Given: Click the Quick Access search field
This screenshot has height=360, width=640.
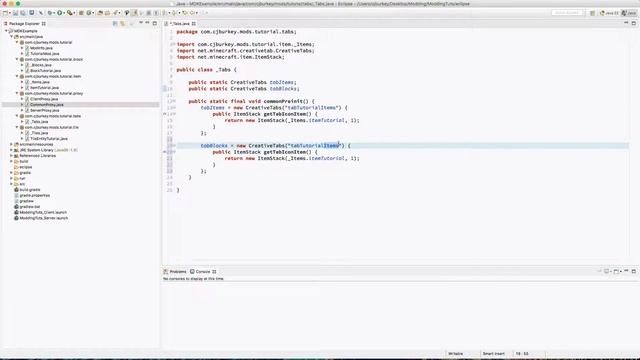Looking at the screenshot, I should [x=567, y=13].
